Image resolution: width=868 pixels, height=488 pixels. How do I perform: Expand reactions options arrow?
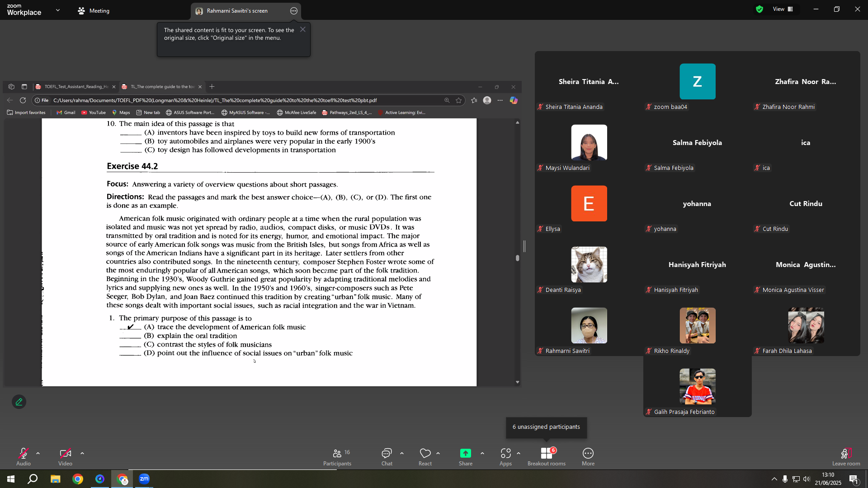[x=438, y=453]
